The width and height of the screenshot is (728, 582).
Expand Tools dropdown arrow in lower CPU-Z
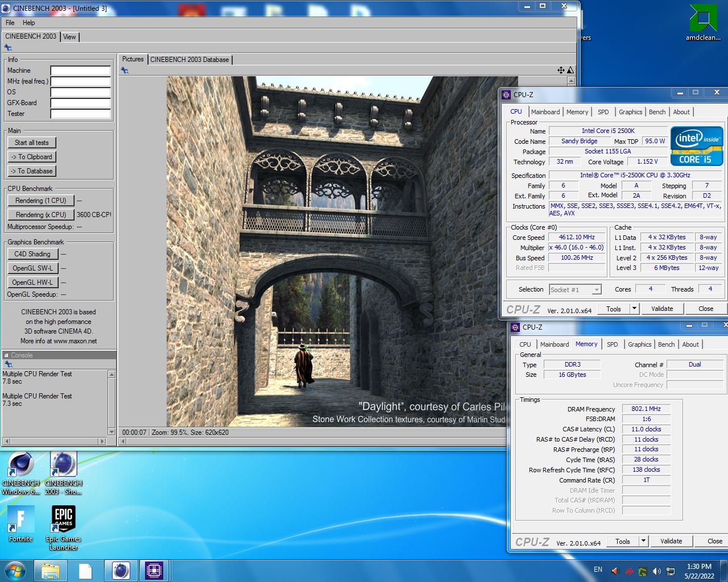[x=643, y=541]
